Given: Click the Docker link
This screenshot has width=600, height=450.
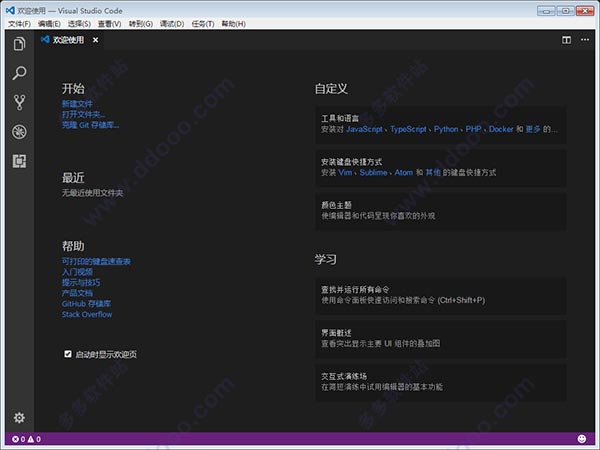Looking at the screenshot, I should coord(501,129).
